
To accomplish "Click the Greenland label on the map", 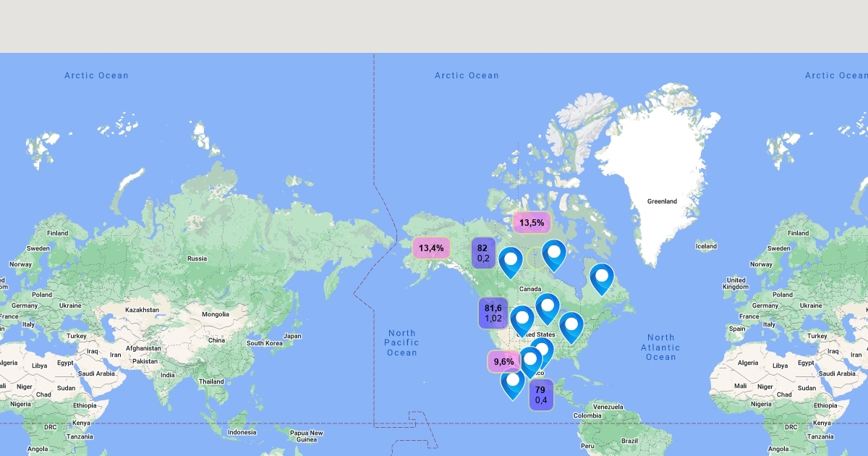I will 662,201.
